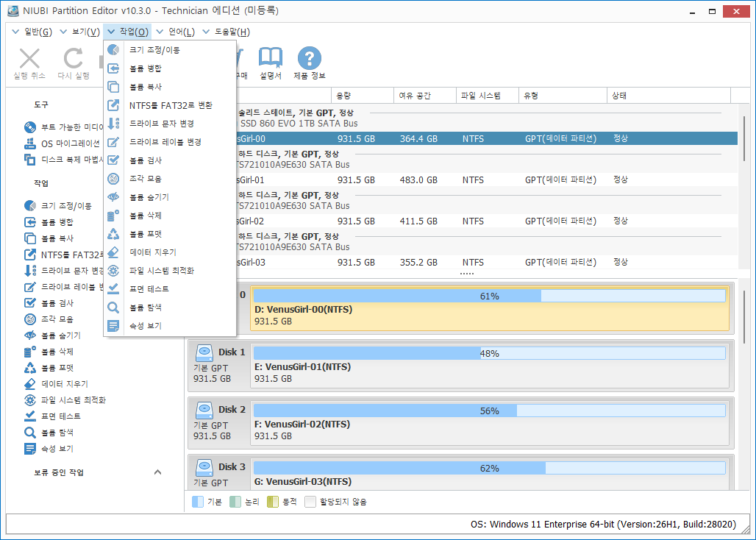The width and height of the screenshot is (756, 540).
Task: Open 부트 가능한 미디어 tool in sidebar
Action: 64,127
